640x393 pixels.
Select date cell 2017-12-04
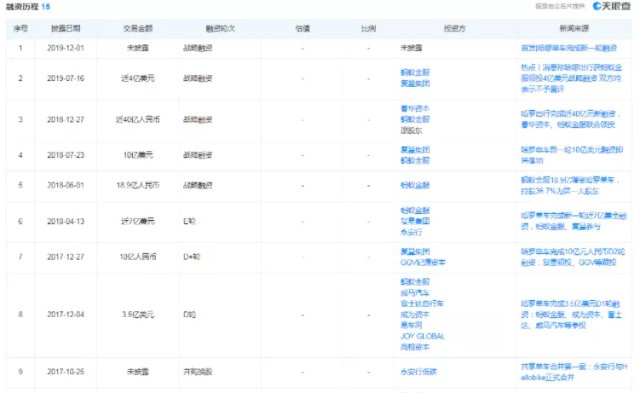pyautogui.click(x=66, y=314)
